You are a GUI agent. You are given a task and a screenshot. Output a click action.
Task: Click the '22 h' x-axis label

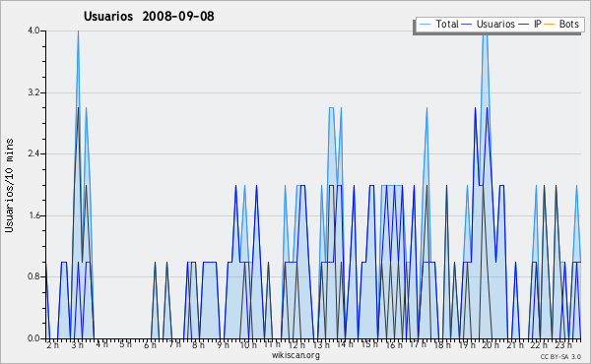[539, 344]
